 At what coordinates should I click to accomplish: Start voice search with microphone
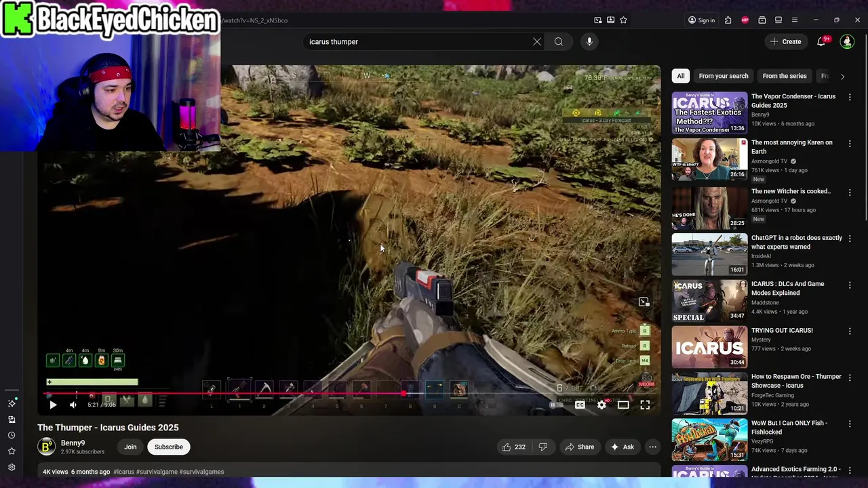point(589,41)
